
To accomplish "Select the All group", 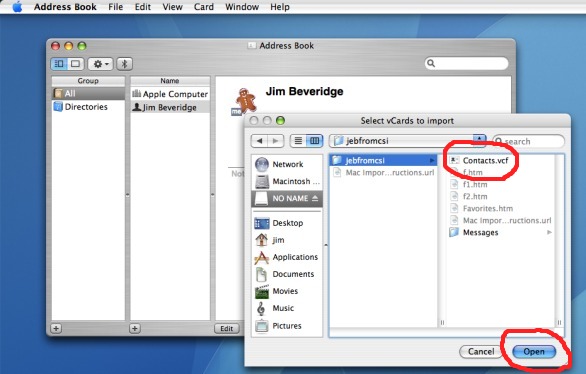I will pos(88,93).
